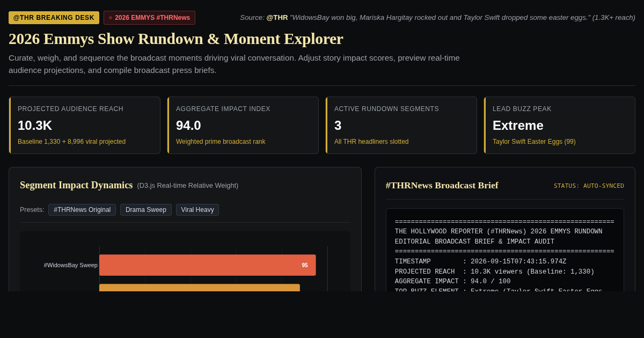Click the bar below #WidowsBay Sweep
The height and width of the screenshot is (338, 644).
pos(200,288)
